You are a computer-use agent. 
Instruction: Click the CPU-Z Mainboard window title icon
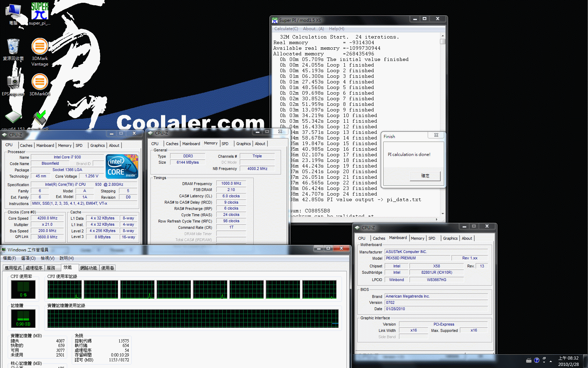click(357, 228)
